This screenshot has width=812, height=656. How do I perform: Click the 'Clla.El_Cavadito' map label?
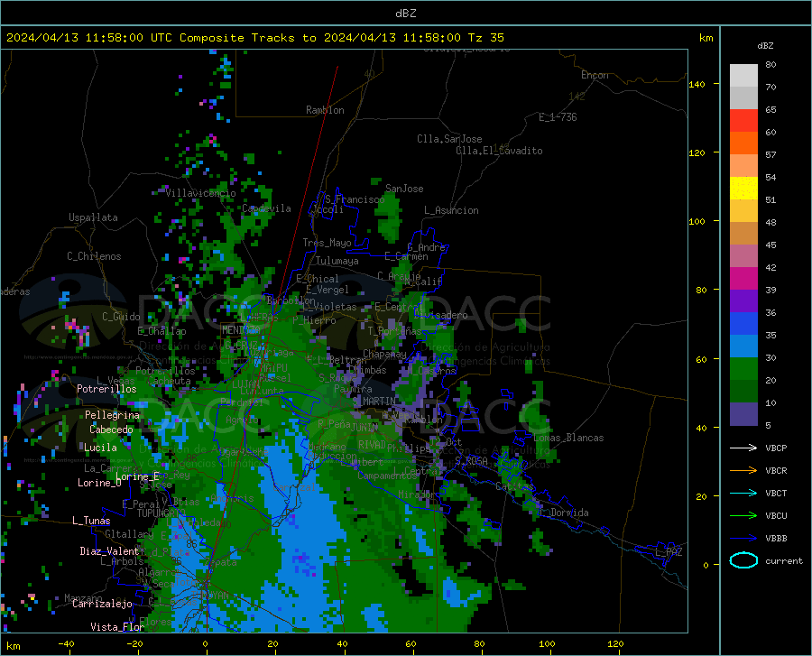coord(499,151)
